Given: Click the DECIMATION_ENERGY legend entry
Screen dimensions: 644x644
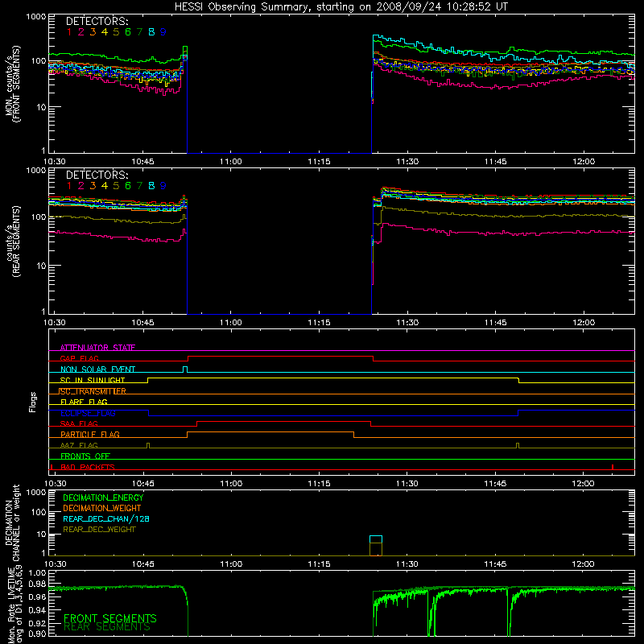Looking at the screenshot, I should [103, 497].
